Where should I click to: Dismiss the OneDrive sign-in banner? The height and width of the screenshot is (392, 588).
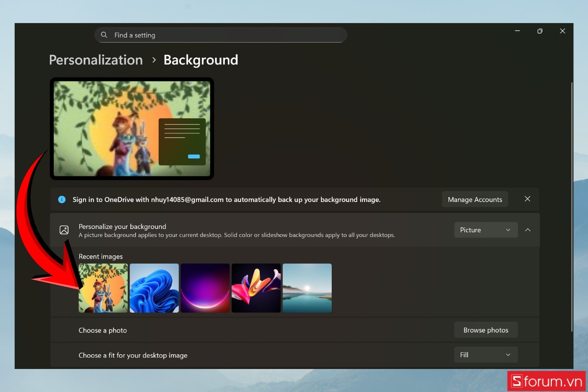[x=527, y=199]
